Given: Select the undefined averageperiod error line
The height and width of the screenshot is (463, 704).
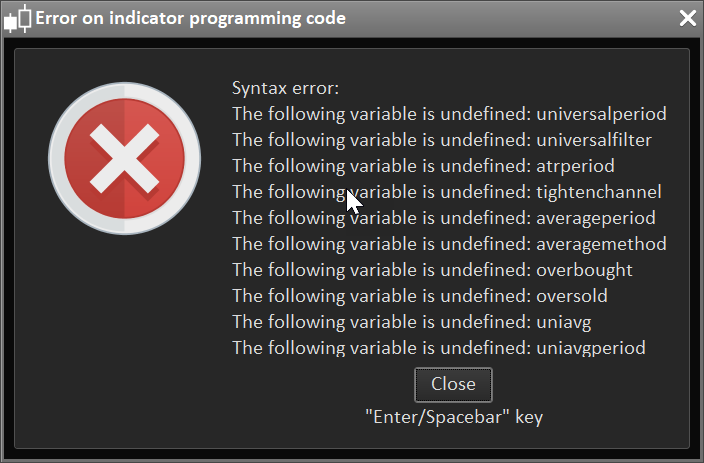Looking at the screenshot, I should coord(444,218).
